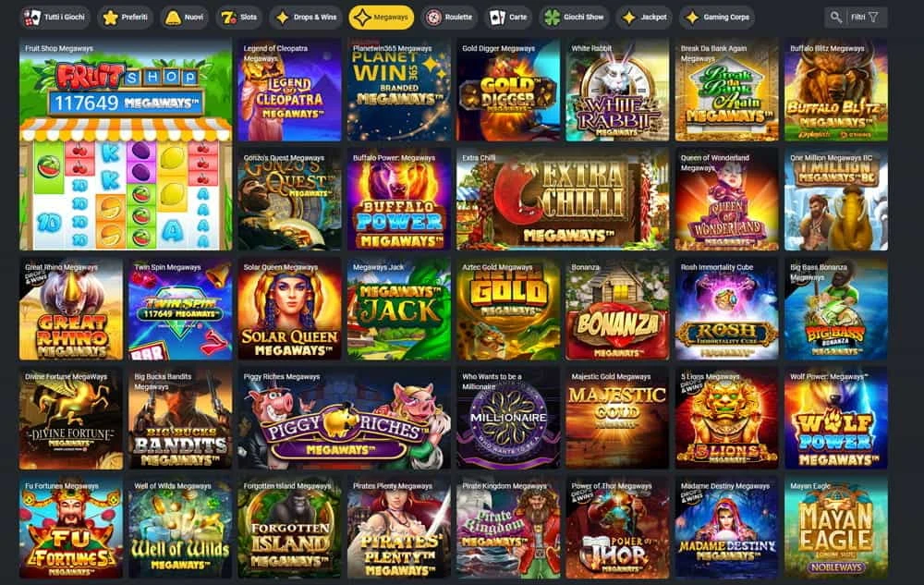Show Tutti i Giochi games

click(x=55, y=18)
